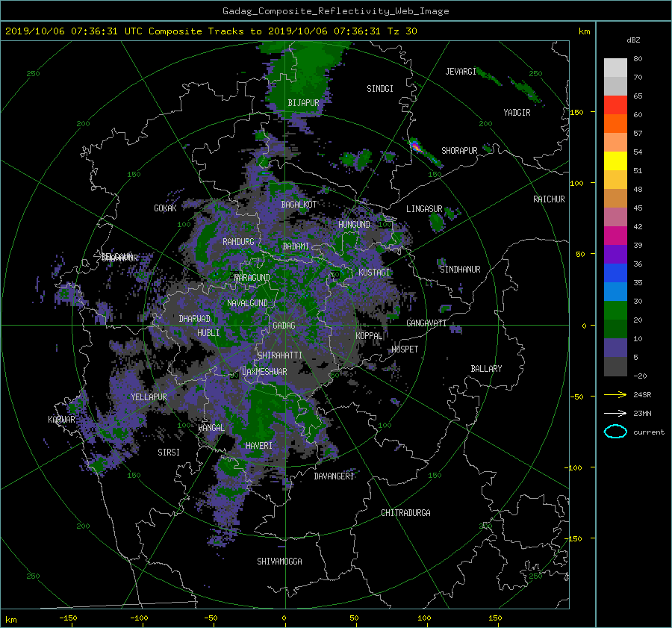Click the 'dBZ' legend heading
Image resolution: width=672 pixels, height=628 pixels.
coord(633,40)
